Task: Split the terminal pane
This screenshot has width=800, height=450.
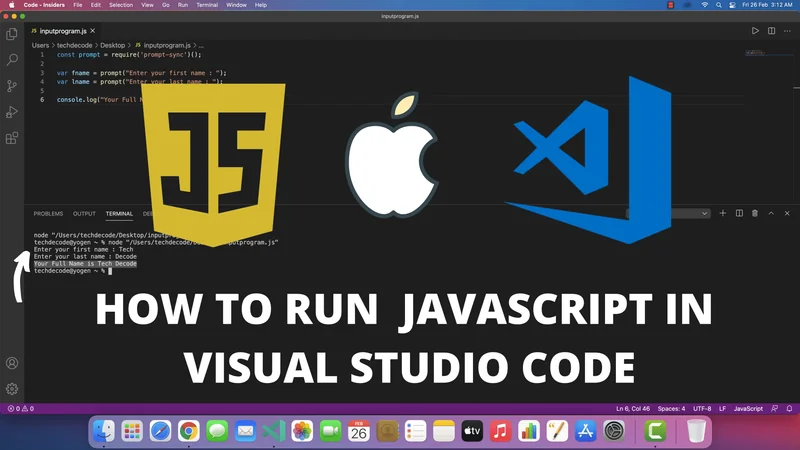Action: coord(739,213)
